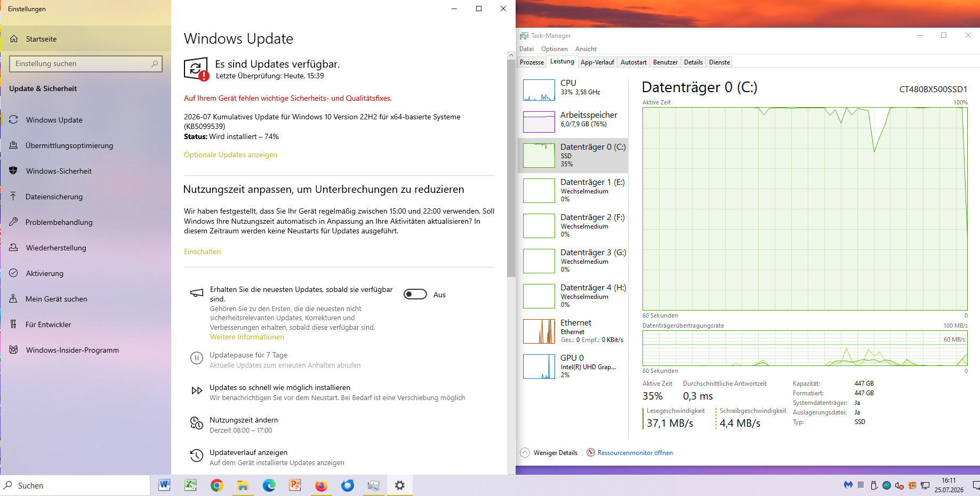This screenshot has width=980, height=496.
Task: Collapse Task-Manager via Weniger Details
Action: [549, 453]
